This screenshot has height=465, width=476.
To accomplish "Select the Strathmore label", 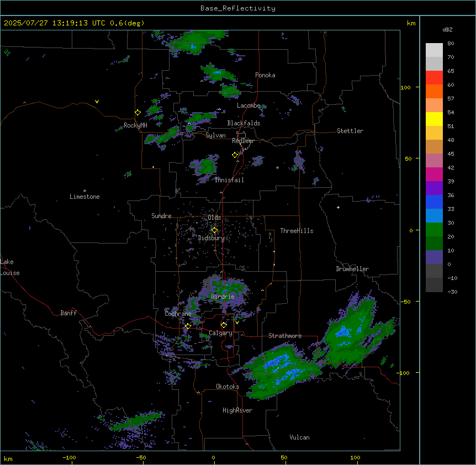I will tap(285, 336).
